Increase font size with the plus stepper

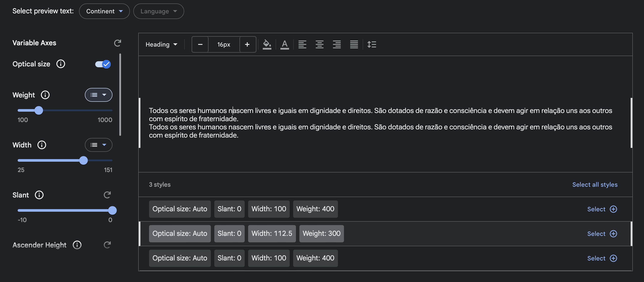(x=247, y=44)
